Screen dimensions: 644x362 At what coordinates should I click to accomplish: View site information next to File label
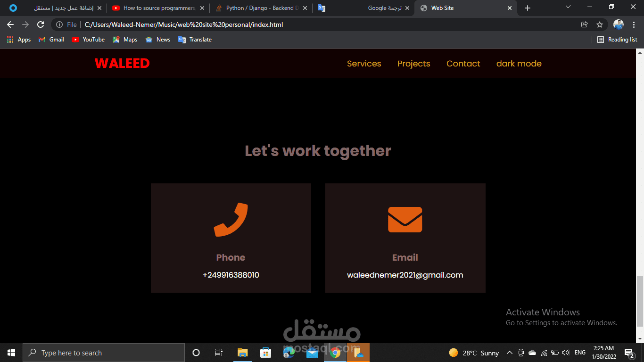(x=59, y=25)
